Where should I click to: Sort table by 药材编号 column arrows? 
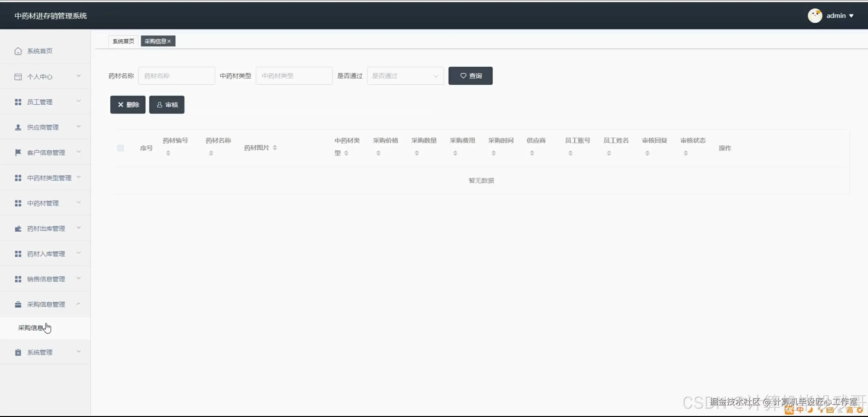[x=168, y=153]
